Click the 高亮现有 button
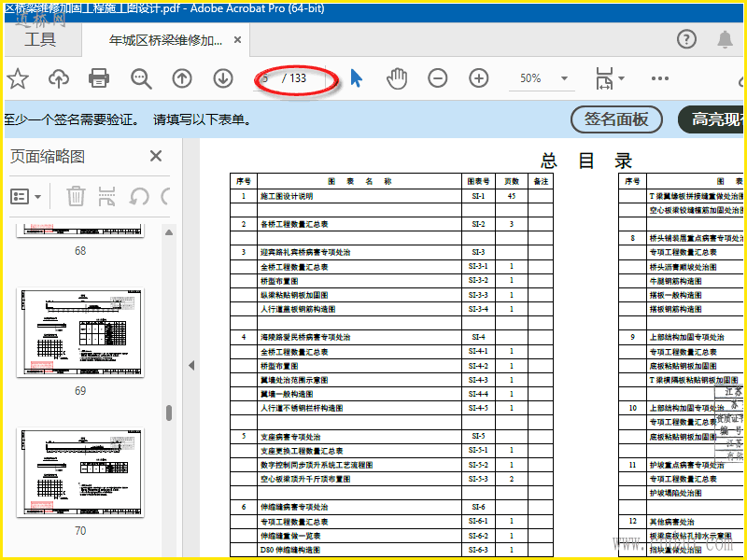Viewport: 747px width, 560px height. [x=711, y=119]
